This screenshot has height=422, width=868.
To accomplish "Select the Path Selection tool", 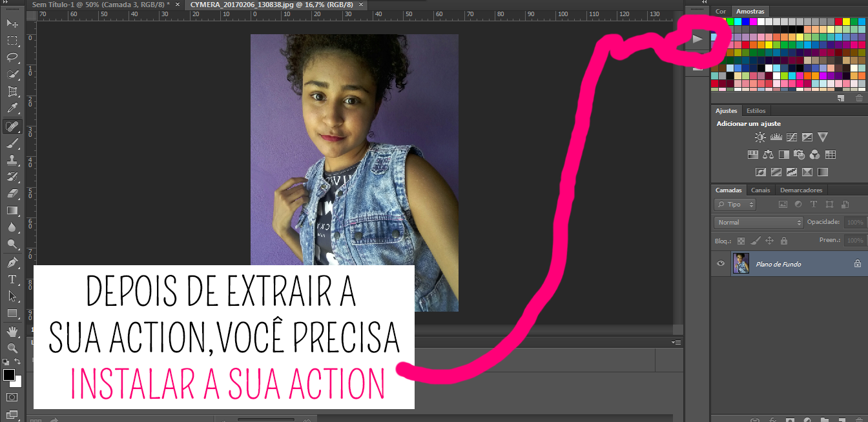I will coord(12,296).
